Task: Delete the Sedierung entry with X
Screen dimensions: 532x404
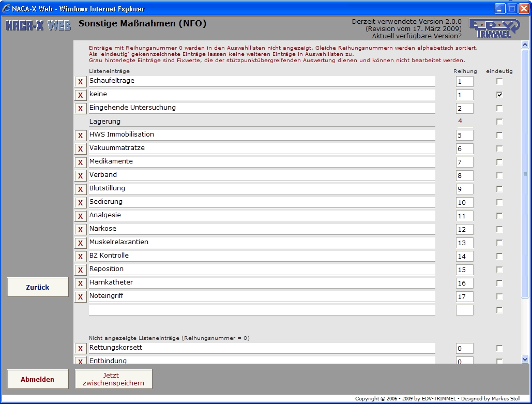Action: pyautogui.click(x=81, y=203)
